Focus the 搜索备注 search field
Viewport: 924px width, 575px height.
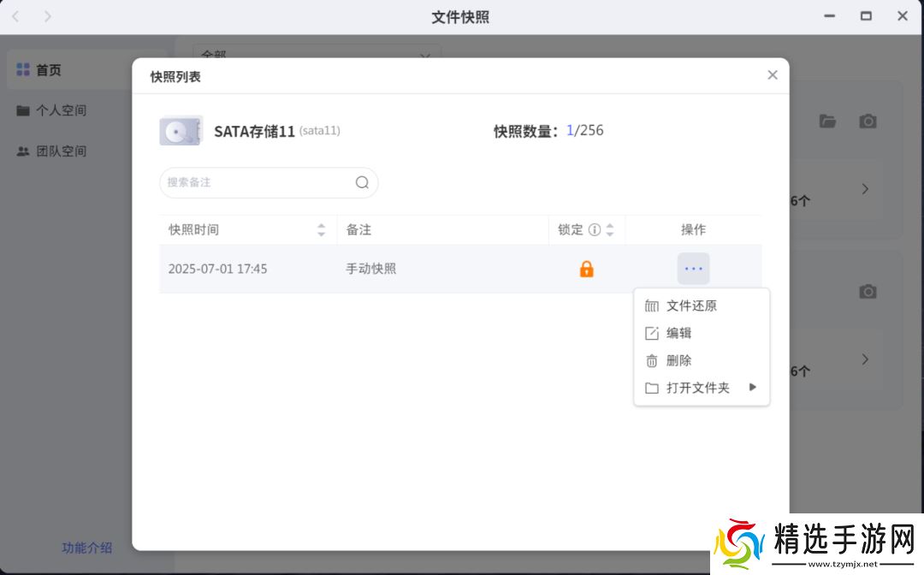pos(257,182)
